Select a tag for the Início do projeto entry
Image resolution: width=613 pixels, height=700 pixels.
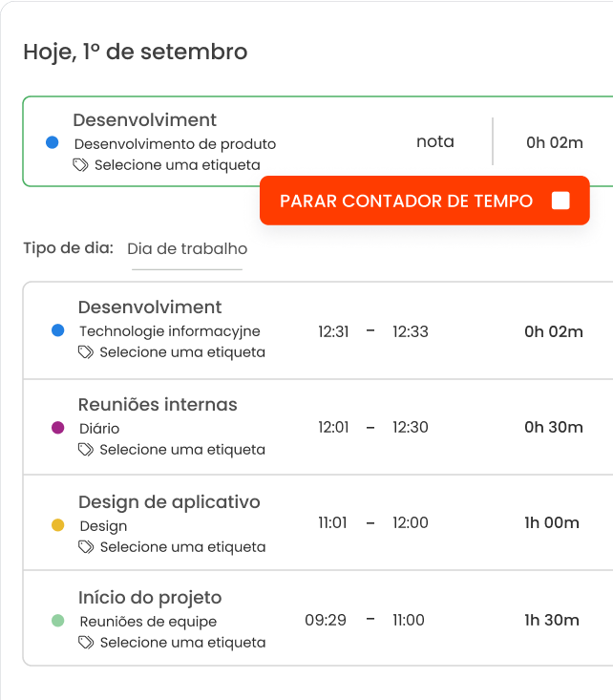(182, 643)
